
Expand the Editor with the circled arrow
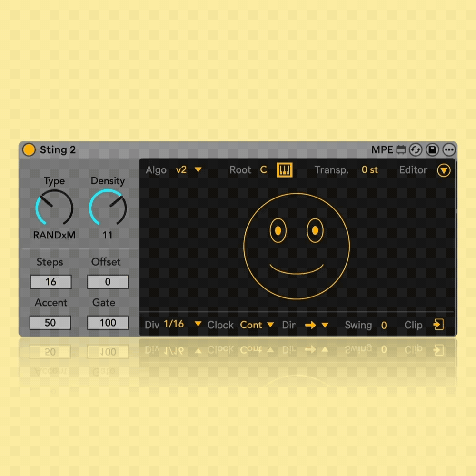[x=444, y=170]
